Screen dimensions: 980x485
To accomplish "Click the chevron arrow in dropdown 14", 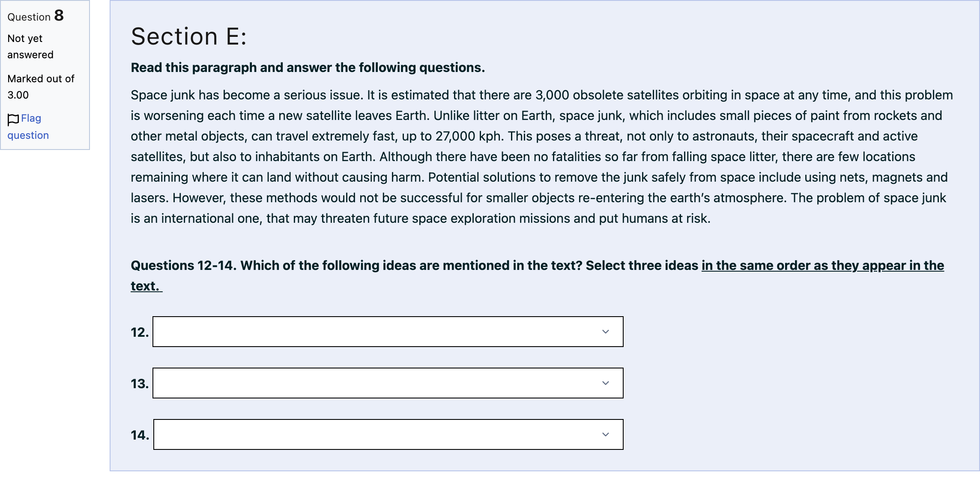I will point(606,434).
